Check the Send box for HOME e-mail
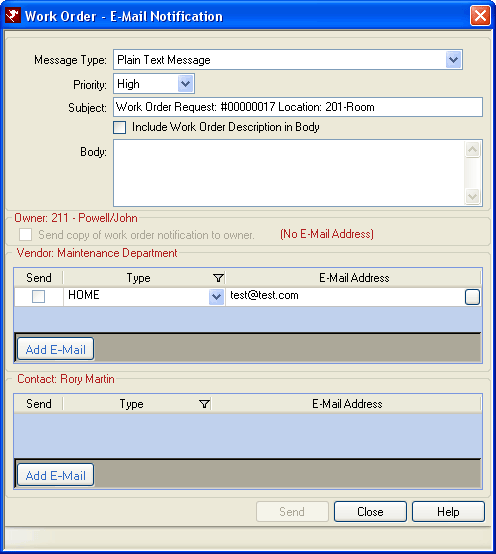496x554 pixels. (x=39, y=296)
